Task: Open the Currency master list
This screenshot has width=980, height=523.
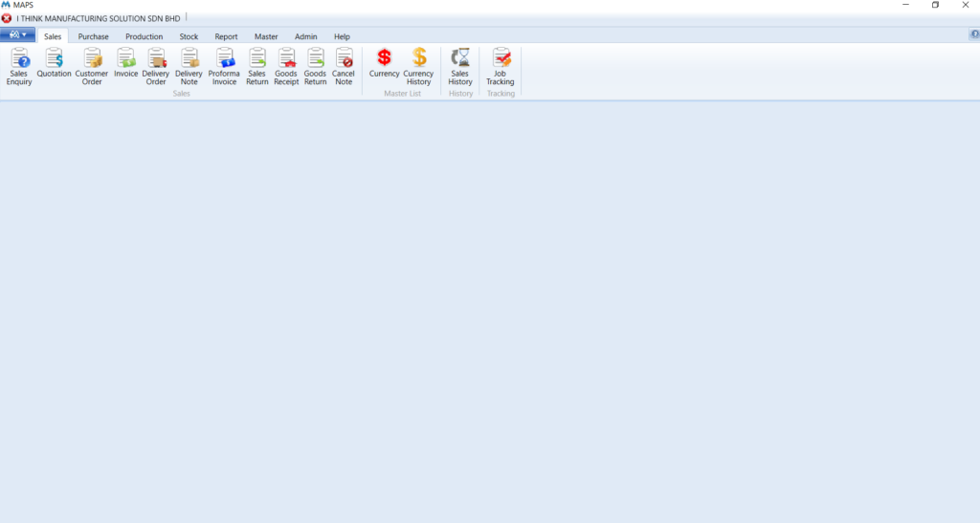Action: click(x=384, y=63)
